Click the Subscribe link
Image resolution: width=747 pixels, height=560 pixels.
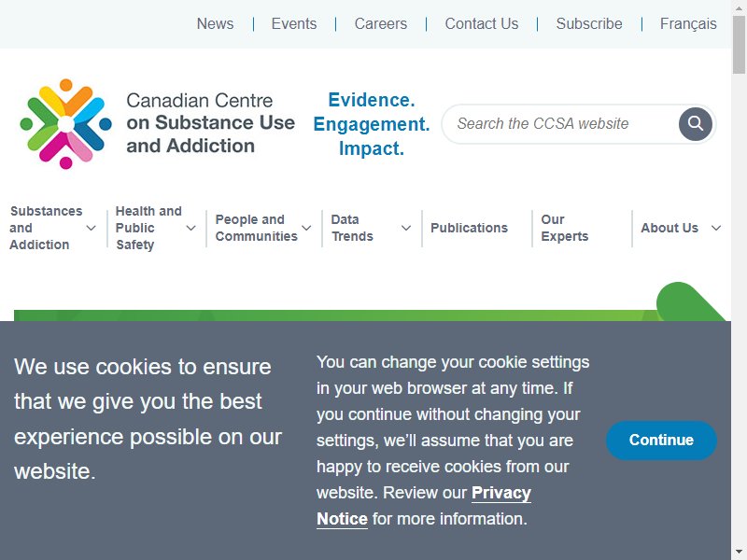click(589, 24)
